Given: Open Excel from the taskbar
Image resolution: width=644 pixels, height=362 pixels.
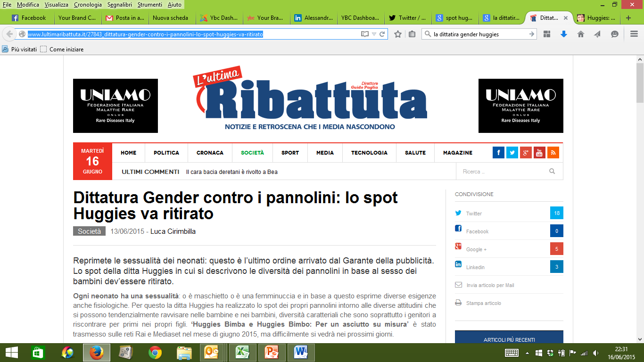Looking at the screenshot, I should point(242,353).
